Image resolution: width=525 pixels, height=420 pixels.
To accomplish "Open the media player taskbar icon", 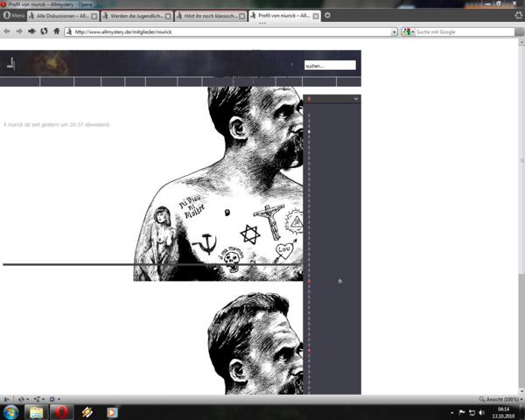I will pos(112,412).
